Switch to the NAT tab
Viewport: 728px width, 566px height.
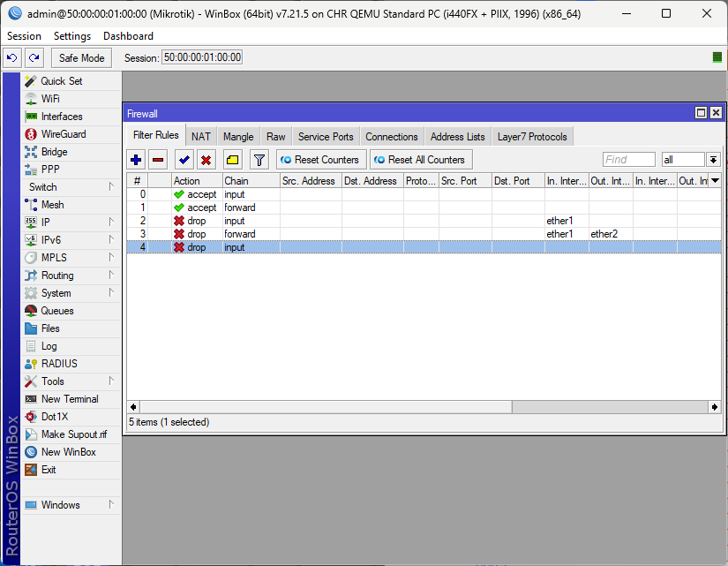click(201, 137)
